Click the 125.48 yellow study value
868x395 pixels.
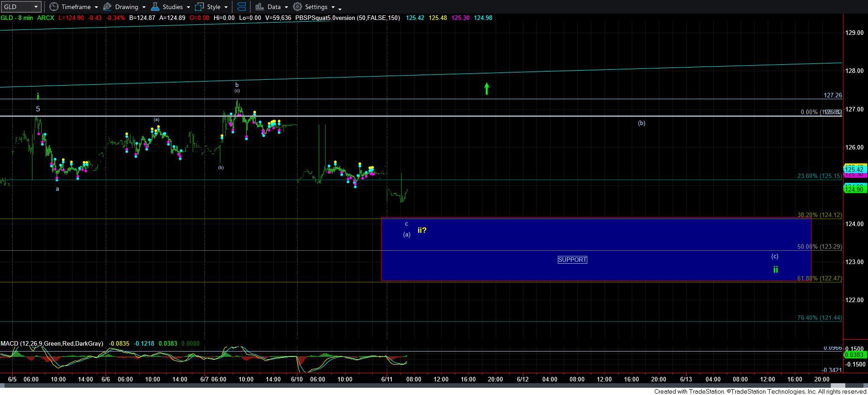[x=438, y=18]
